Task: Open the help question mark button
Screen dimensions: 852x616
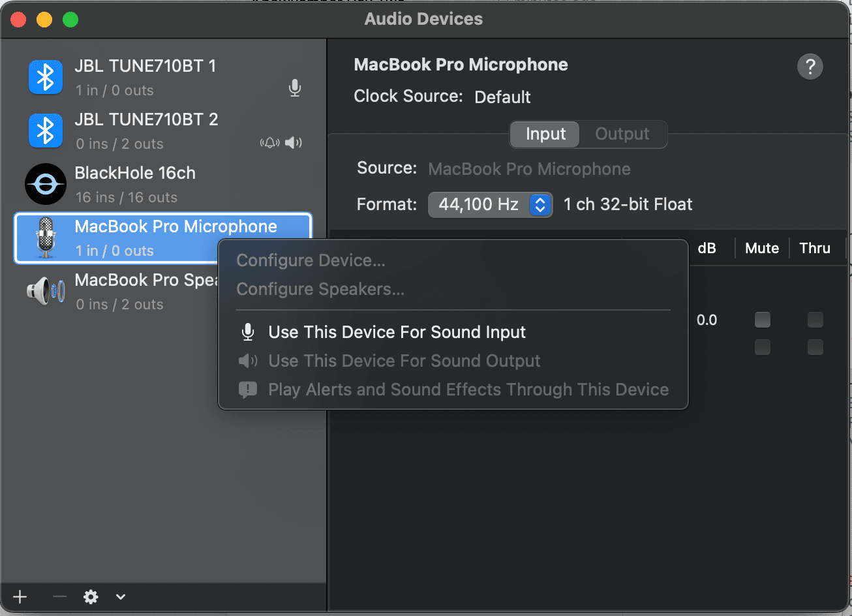Action: pyautogui.click(x=810, y=67)
